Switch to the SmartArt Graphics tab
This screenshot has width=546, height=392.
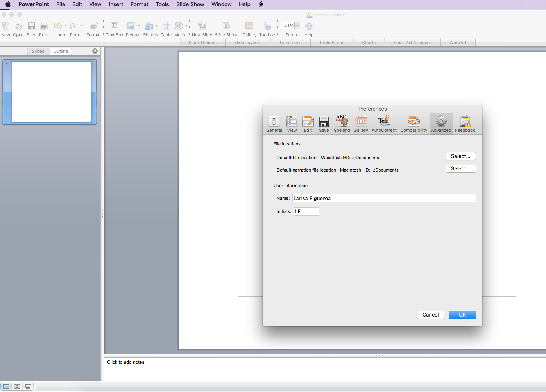click(x=413, y=43)
